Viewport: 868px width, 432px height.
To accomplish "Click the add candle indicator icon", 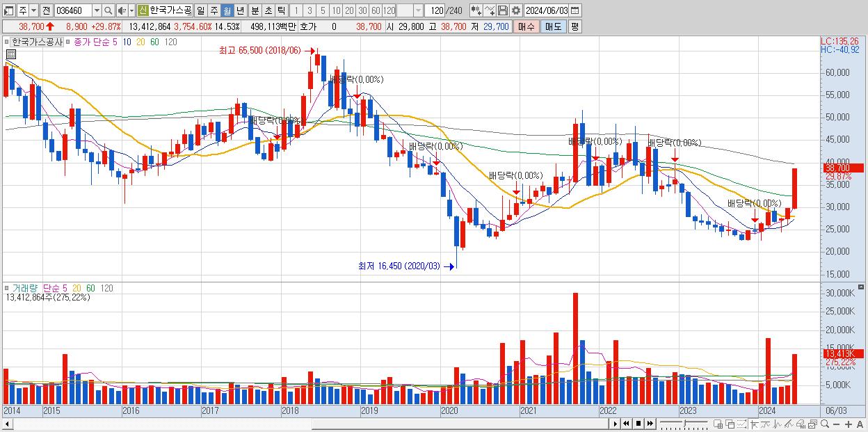I will pyautogui.click(x=476, y=10).
